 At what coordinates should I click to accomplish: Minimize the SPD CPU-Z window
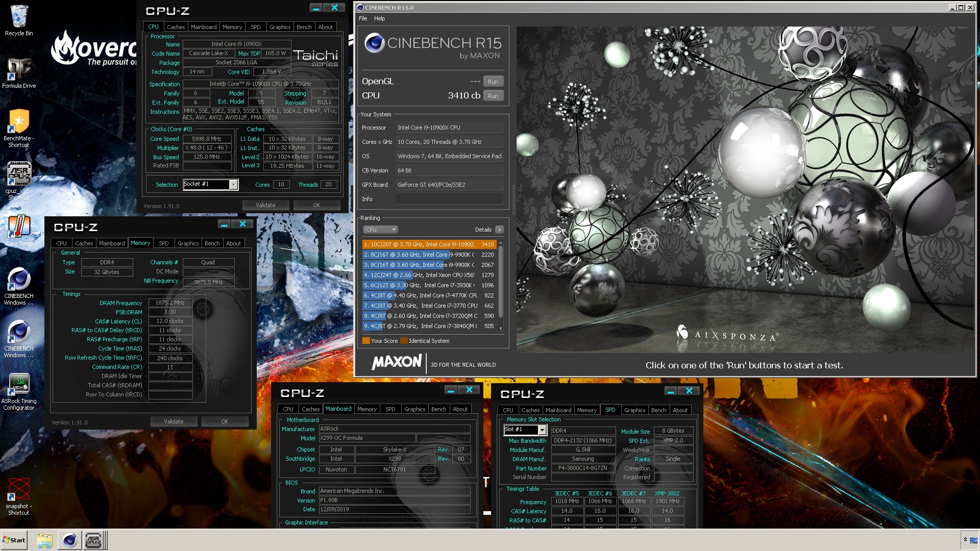click(x=671, y=391)
